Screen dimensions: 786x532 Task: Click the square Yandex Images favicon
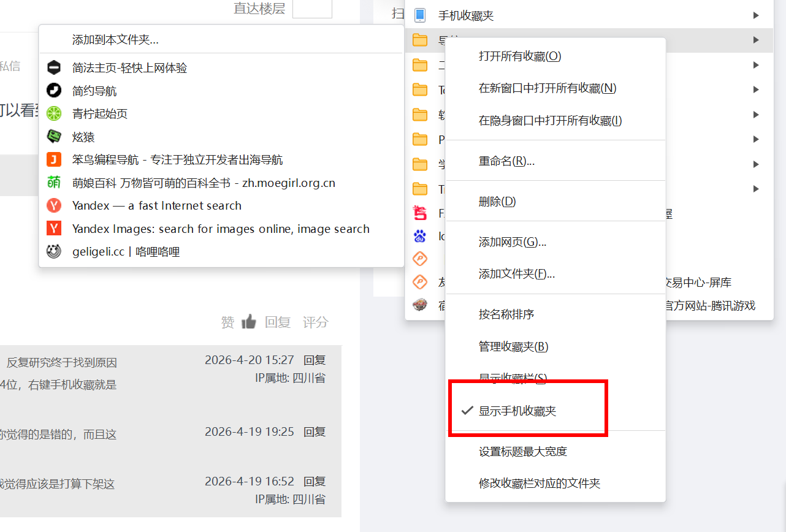click(54, 229)
